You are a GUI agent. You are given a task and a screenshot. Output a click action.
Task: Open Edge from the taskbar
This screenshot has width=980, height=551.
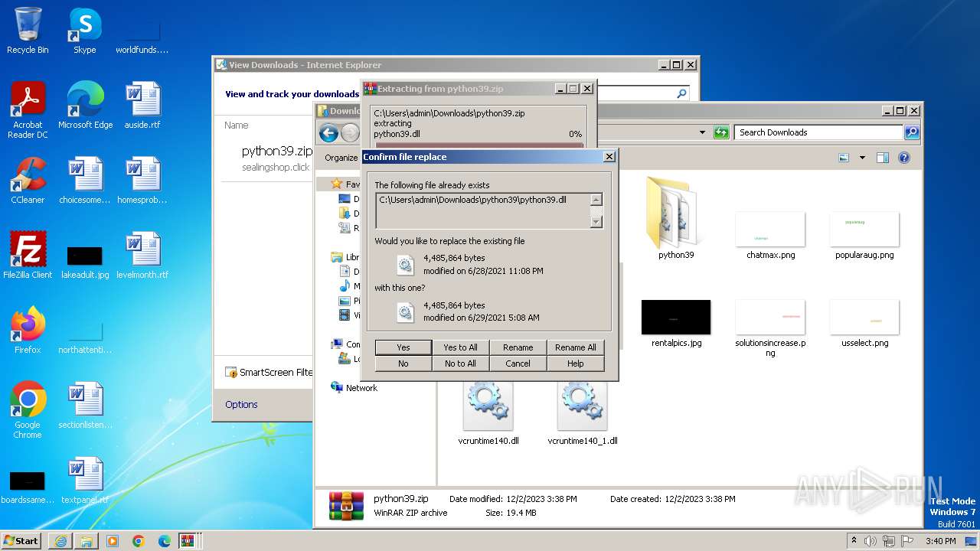pyautogui.click(x=165, y=541)
